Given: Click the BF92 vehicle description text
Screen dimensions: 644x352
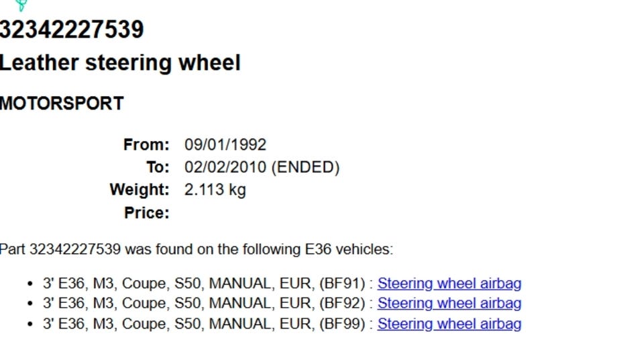Looking at the screenshot, I should [204, 304].
